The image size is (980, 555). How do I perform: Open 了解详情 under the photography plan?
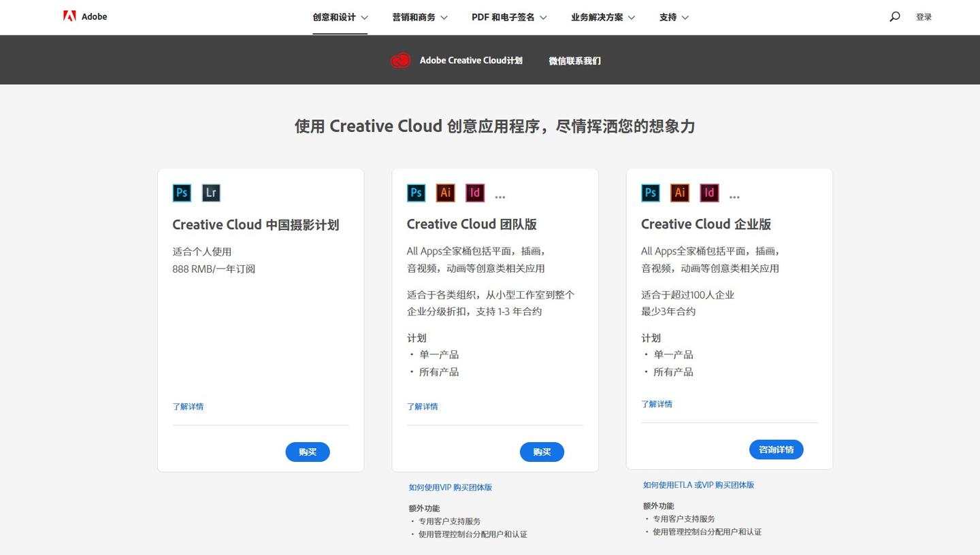189,406
